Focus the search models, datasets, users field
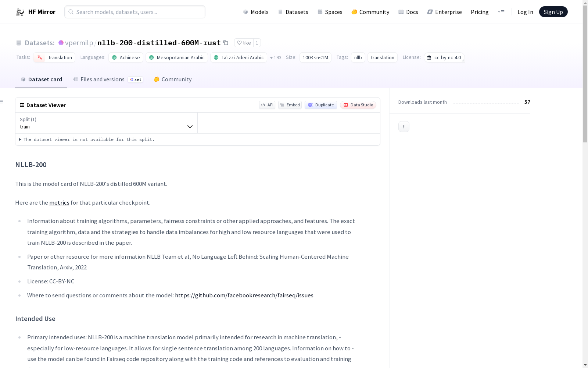The height and width of the screenshot is (368, 588). click(135, 12)
